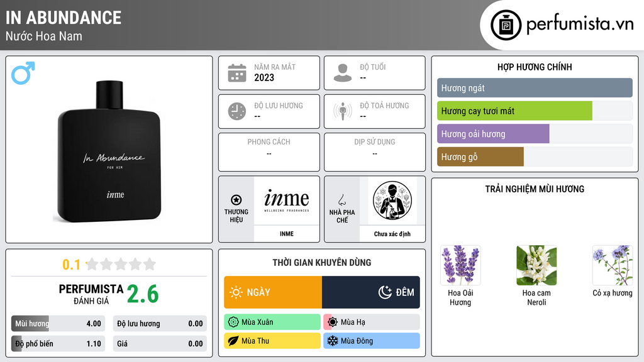Click the perfumista.vn bottle logo icon
644x362 pixels.
click(x=506, y=25)
